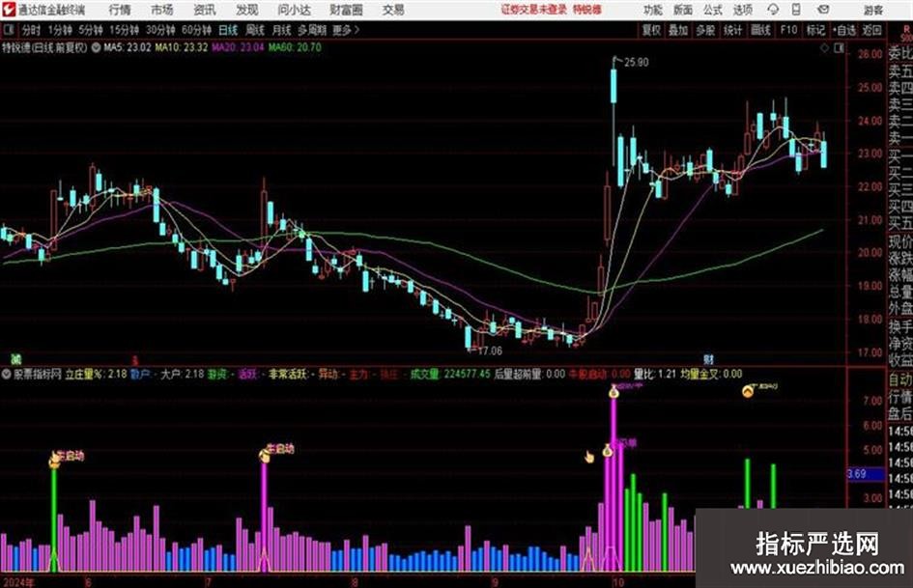Switch to 1分钟 period tab
The image size is (913, 588).
click(59, 30)
